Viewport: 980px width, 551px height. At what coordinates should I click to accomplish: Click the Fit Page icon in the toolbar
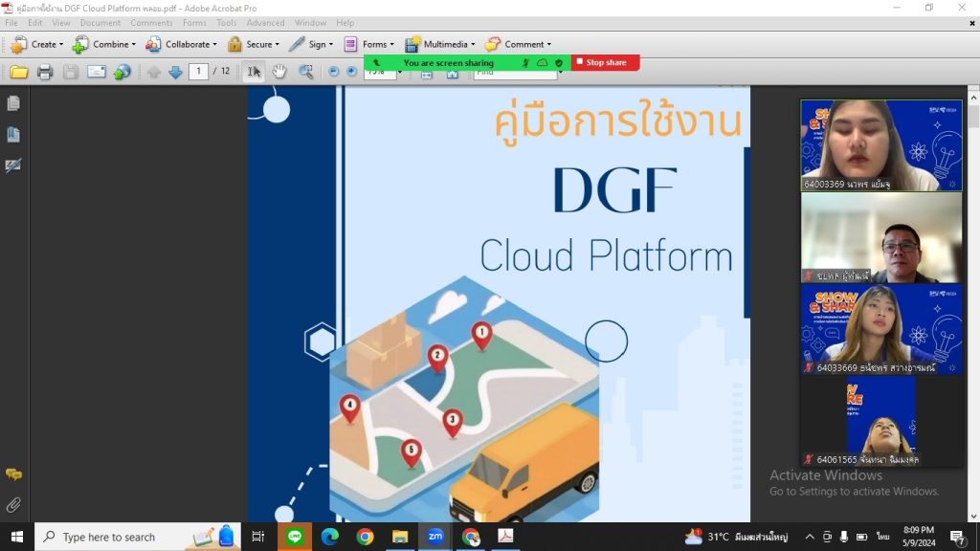point(453,75)
